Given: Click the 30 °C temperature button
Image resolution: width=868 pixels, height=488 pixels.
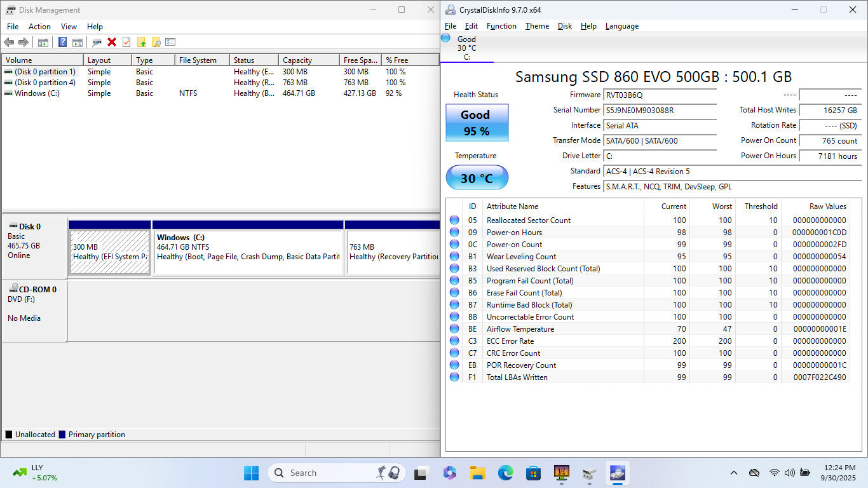Looking at the screenshot, I should tap(477, 178).
